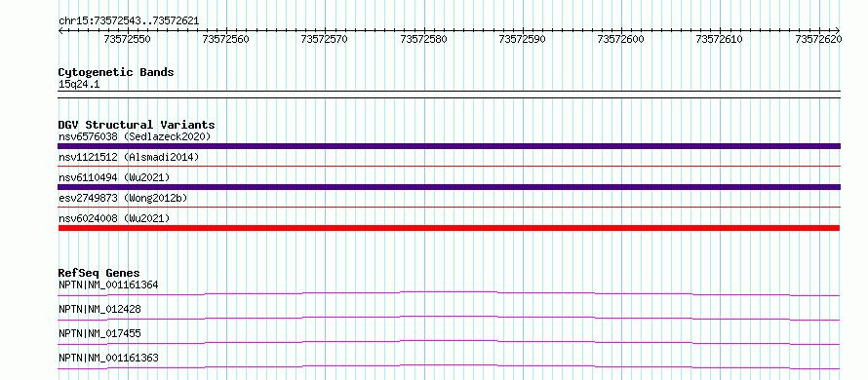Open variant nsv1121512 (Alsmadi2014) label
This screenshot has height=380, width=868.
(129, 157)
